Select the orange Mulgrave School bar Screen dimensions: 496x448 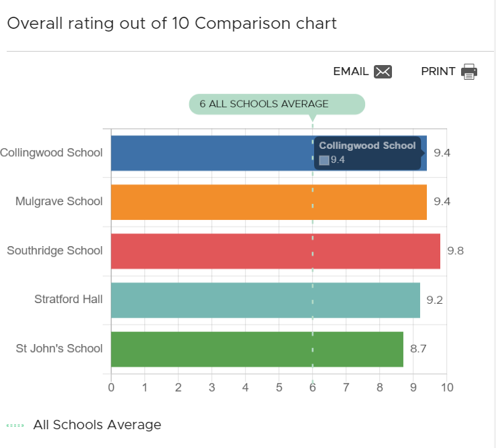pyautogui.click(x=268, y=202)
